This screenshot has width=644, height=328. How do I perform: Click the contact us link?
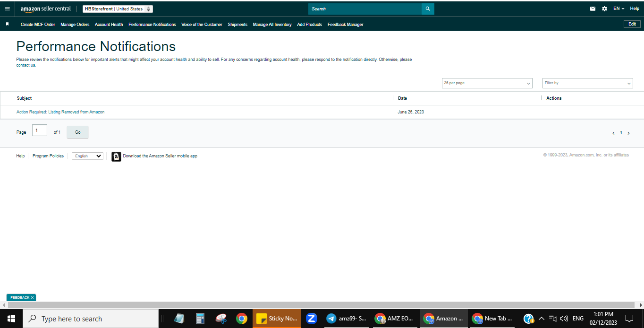[x=26, y=65]
